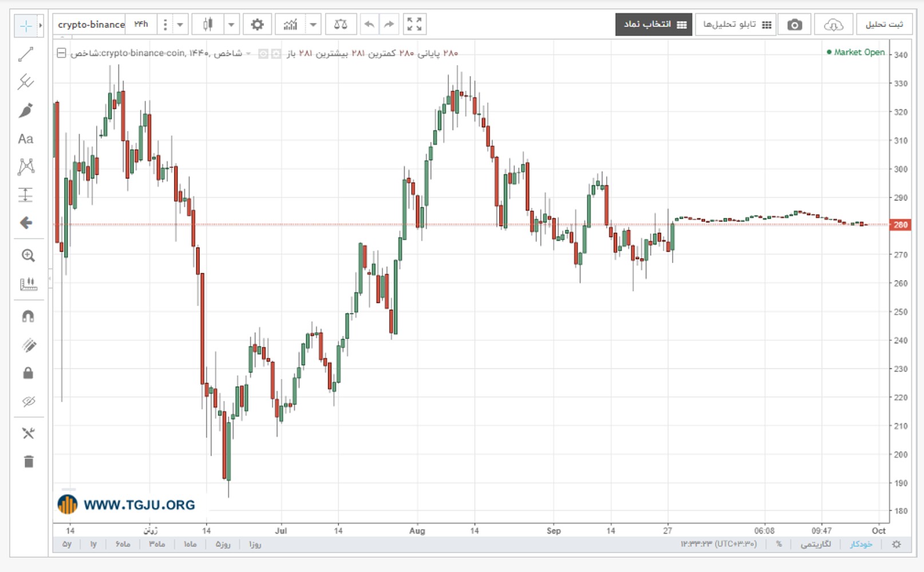Screen dimensions: 924x572
Task: Click the cloud save icon
Action: pyautogui.click(x=834, y=25)
